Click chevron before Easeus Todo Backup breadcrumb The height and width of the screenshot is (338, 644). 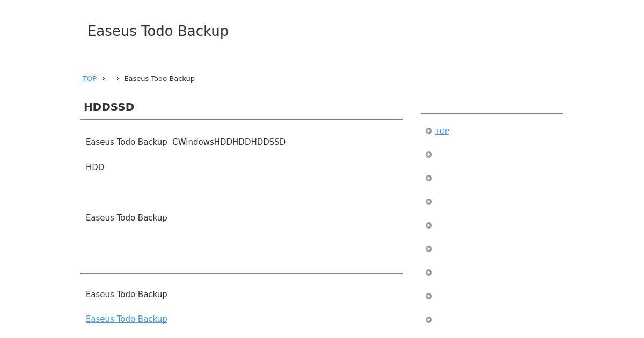tap(118, 79)
